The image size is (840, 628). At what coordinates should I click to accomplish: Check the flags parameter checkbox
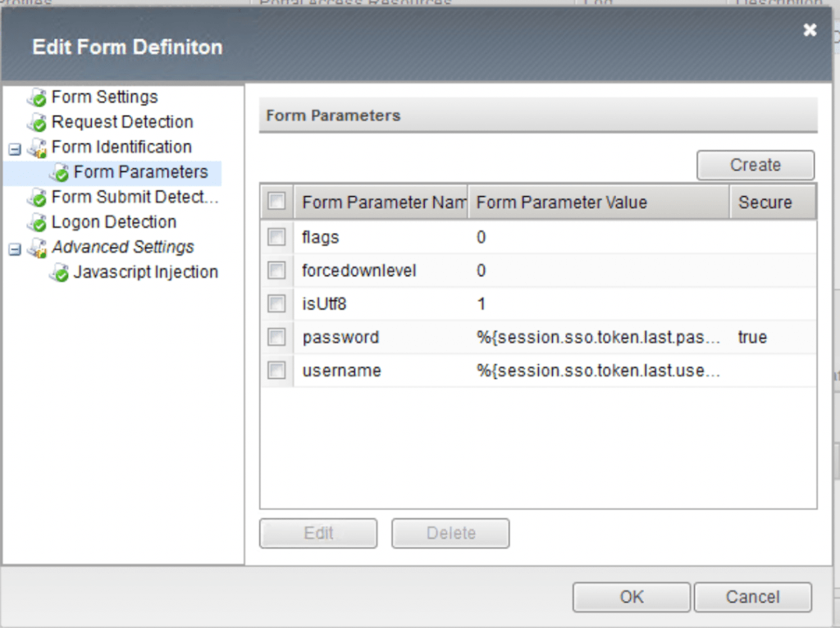click(276, 237)
